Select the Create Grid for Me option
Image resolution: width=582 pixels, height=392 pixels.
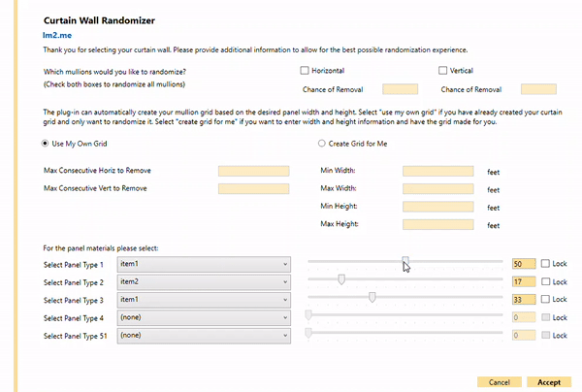[x=323, y=144]
